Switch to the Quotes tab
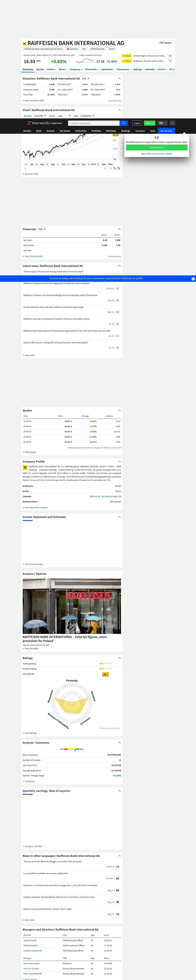 [40, 69]
